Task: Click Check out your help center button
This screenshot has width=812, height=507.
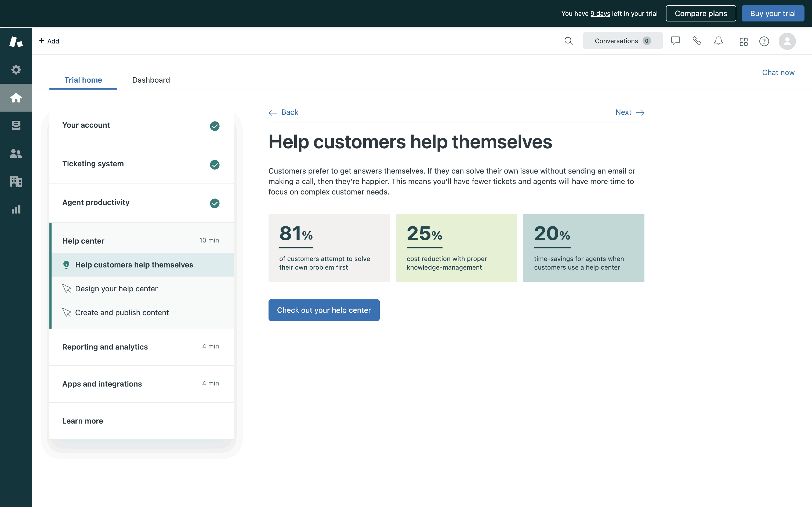Action: (324, 310)
